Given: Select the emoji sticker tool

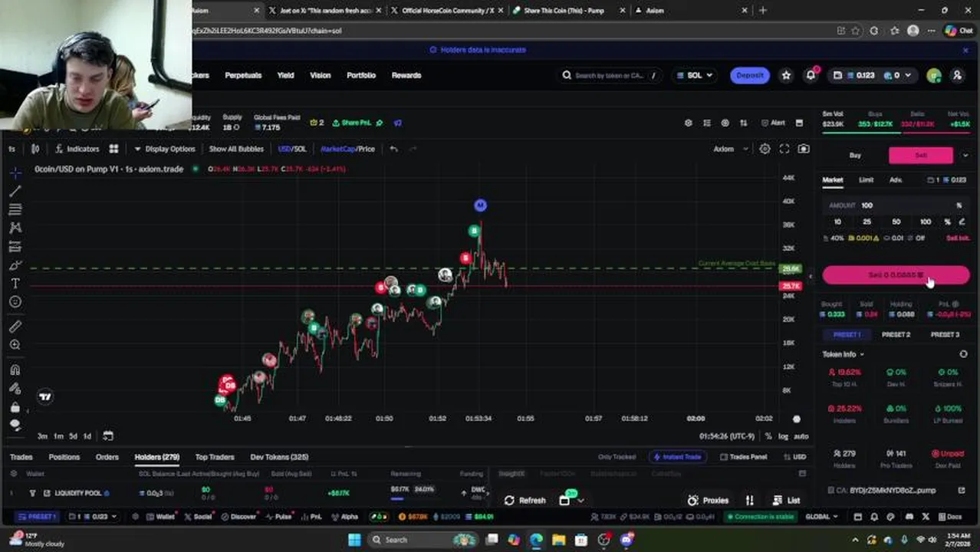Looking at the screenshot, I should pyautogui.click(x=15, y=302).
